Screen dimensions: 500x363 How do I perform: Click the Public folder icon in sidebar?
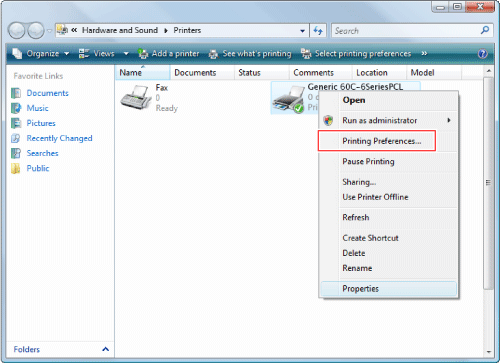(16, 168)
